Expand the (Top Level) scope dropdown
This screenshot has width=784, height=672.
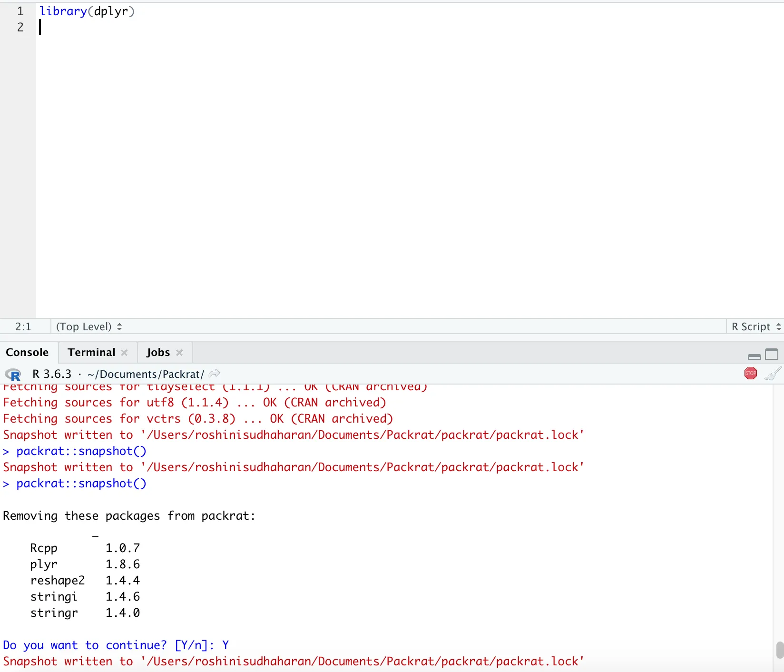[x=89, y=326]
